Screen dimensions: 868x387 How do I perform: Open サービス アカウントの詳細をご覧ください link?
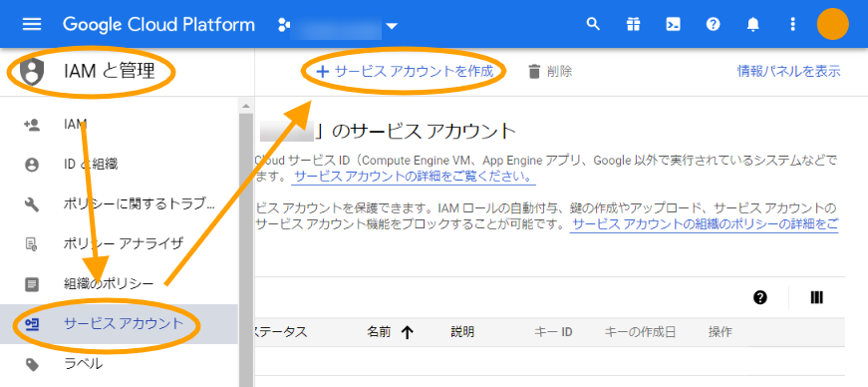tap(414, 177)
